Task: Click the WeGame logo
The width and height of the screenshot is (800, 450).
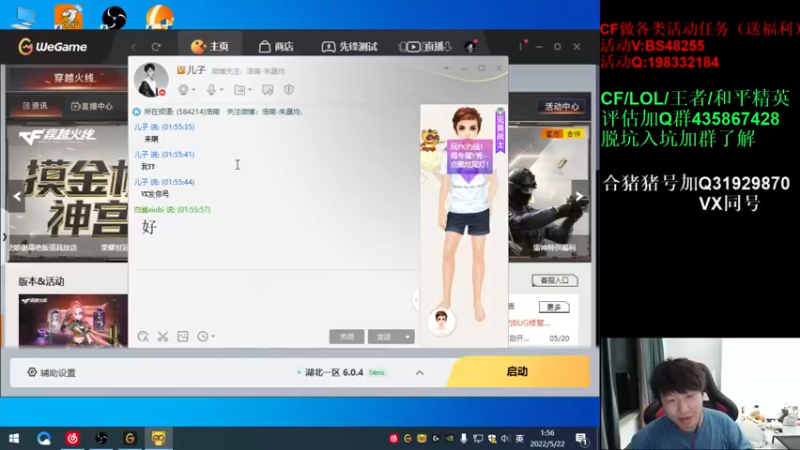Action: click(x=53, y=47)
